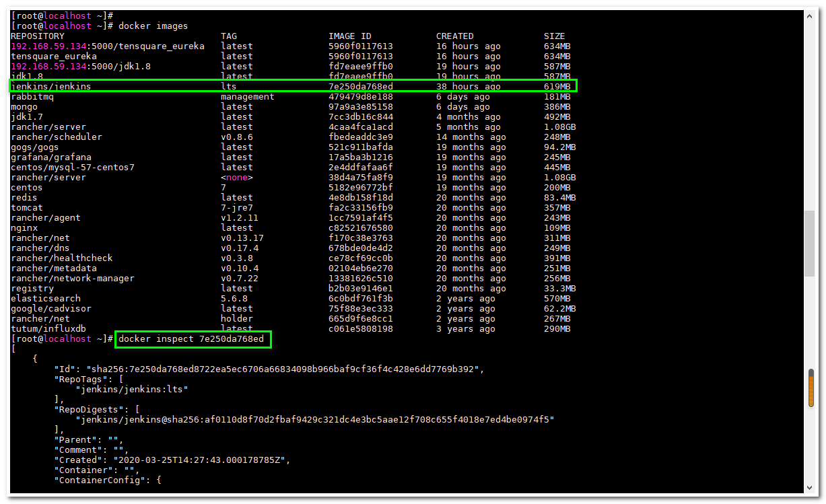Click the 94.2MB size of gogs

pyautogui.click(x=560, y=147)
